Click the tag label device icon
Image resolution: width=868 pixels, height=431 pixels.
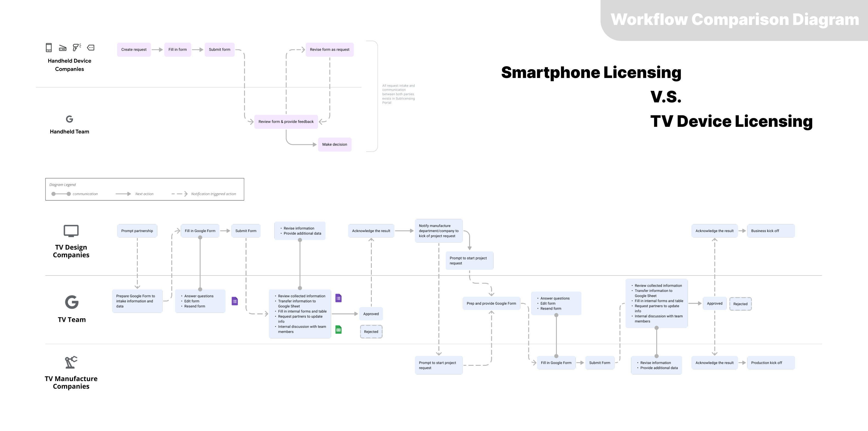coord(91,47)
